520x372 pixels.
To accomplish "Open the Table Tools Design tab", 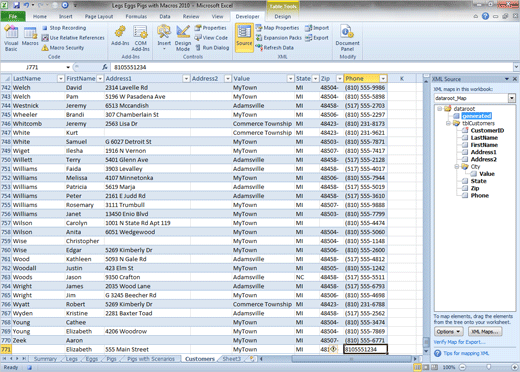I will click(x=283, y=16).
